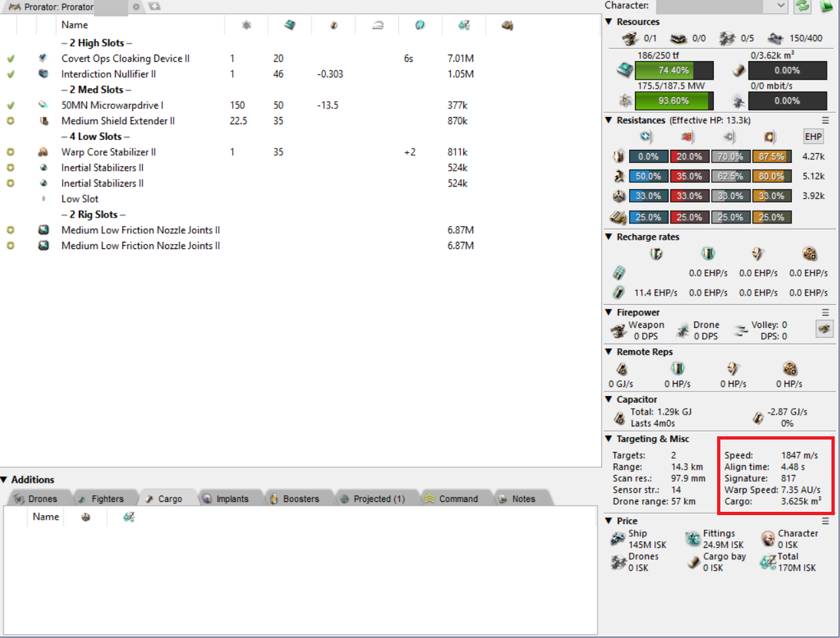Click the Weapon DPS icon in Firepower
The width and height of the screenshot is (840, 638).
[x=618, y=330]
